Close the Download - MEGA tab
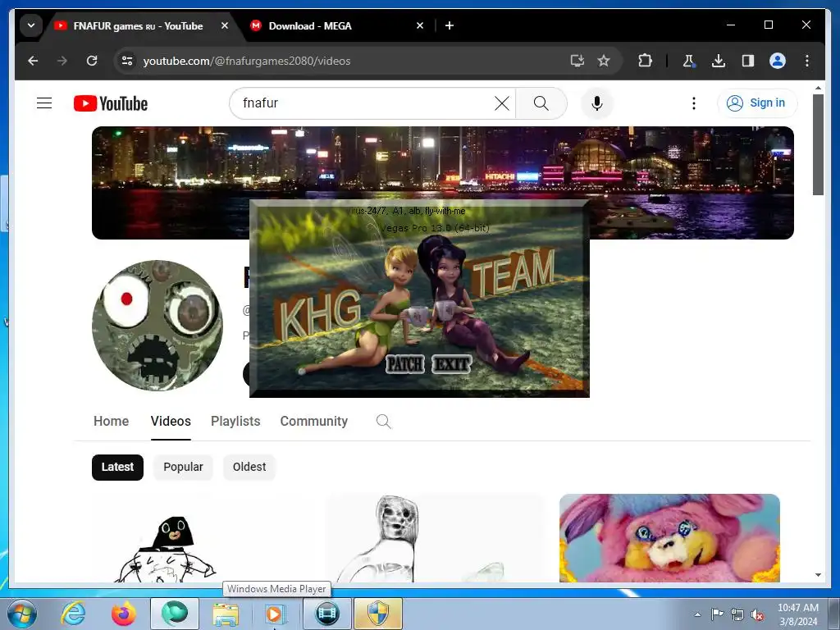Image resolution: width=840 pixels, height=630 pixels. click(420, 25)
